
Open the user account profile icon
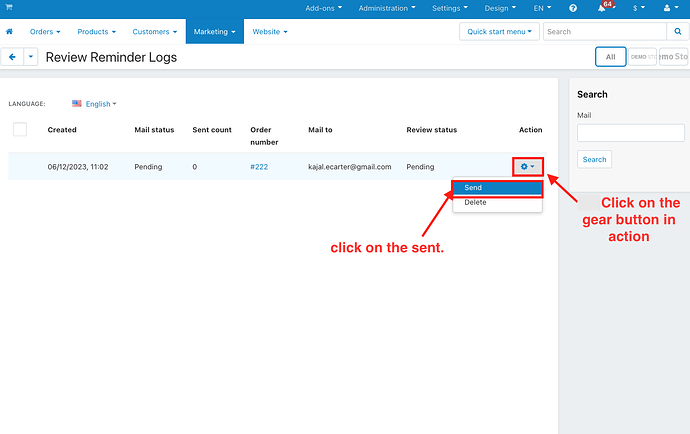click(x=669, y=8)
